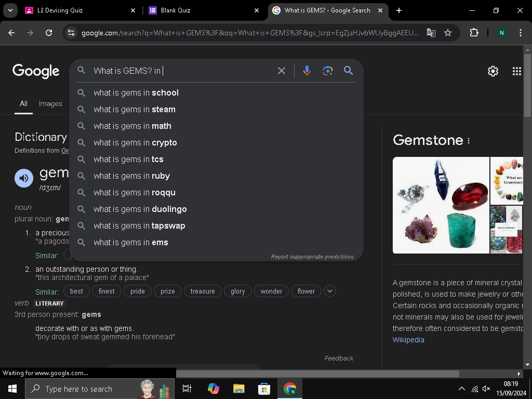View site information icon in address bar
This screenshot has width=532, height=399.
tap(71, 33)
